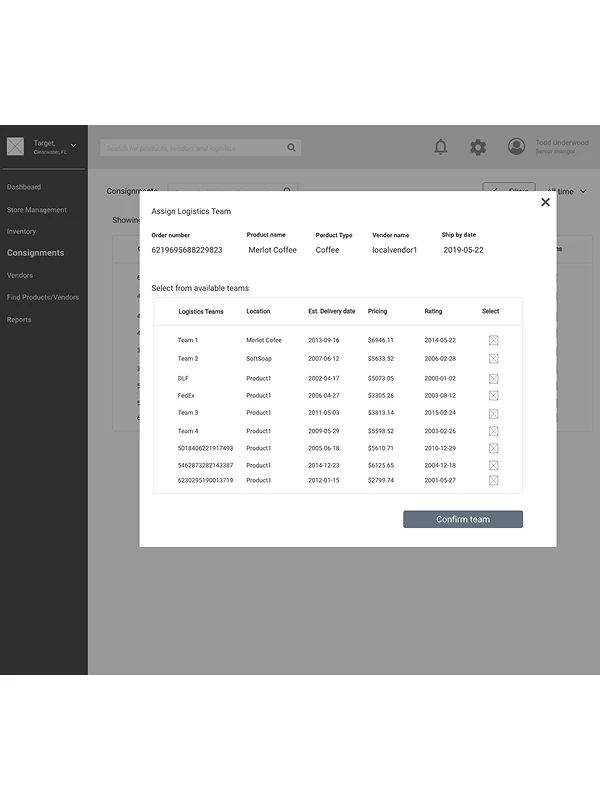Viewport: 600px width, 800px height.
Task: Click the ship by date 2019-05-22
Action: pos(463,250)
